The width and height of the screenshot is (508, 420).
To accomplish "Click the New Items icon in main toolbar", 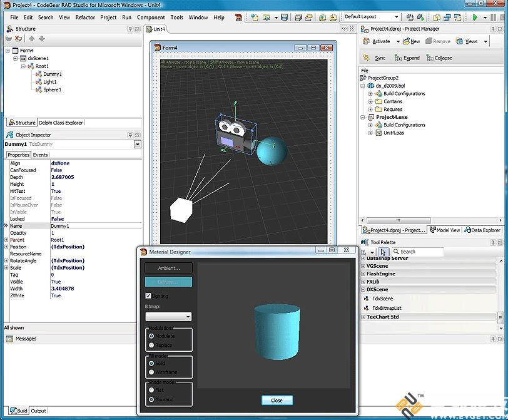I will [x=255, y=17].
